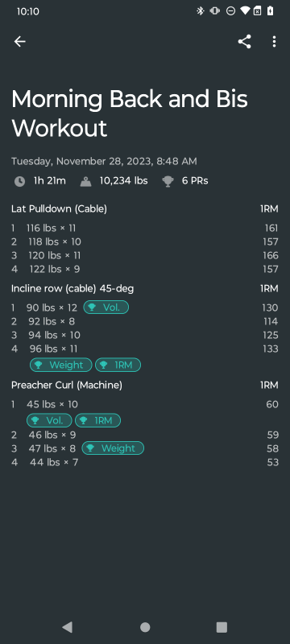Tap Android recent apps square button
The height and width of the screenshot is (644, 290).
pos(222,627)
